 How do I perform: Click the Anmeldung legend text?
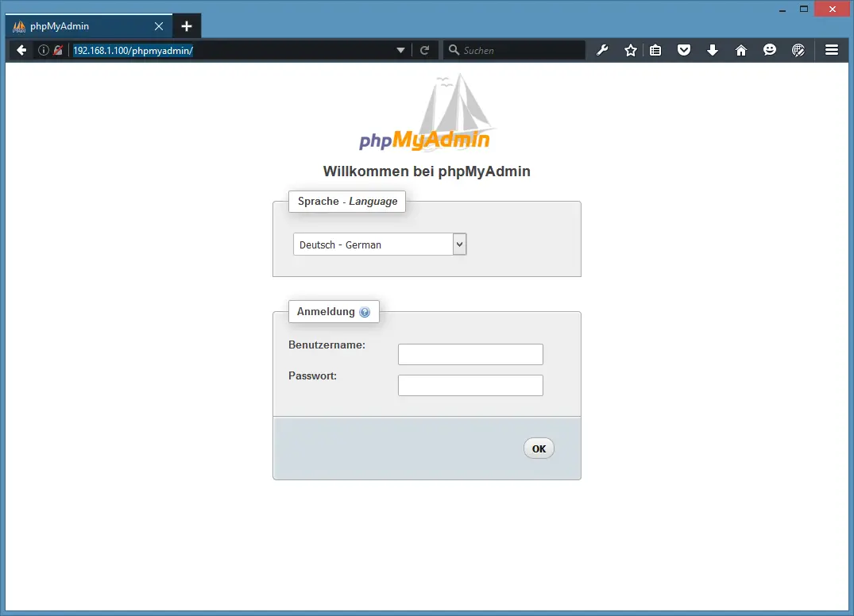coord(326,312)
